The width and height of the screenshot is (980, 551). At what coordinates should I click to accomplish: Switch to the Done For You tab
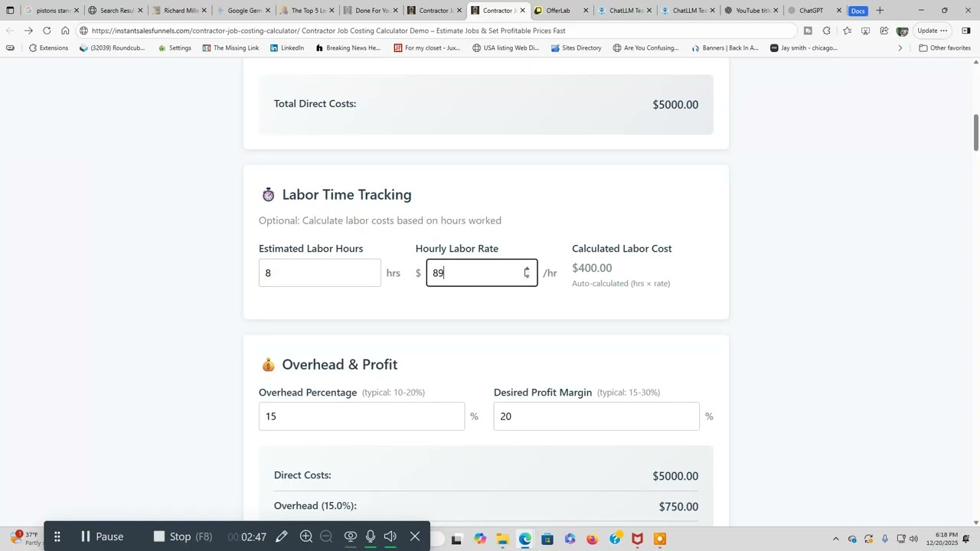point(371,11)
